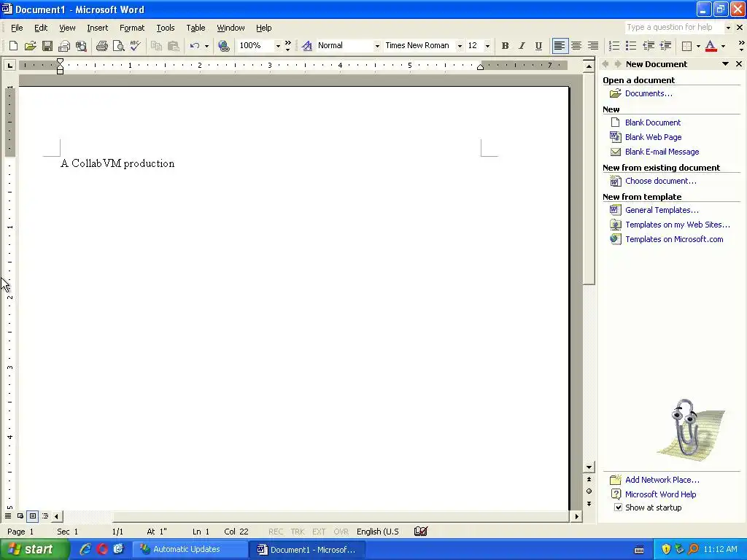
Task: Undo the last action with the arrow icon
Action: point(194,46)
